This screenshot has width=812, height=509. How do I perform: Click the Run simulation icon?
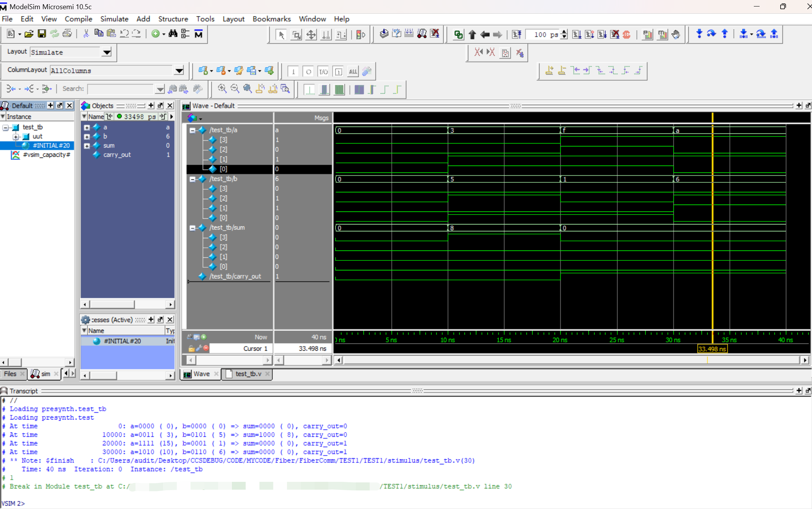(x=577, y=34)
